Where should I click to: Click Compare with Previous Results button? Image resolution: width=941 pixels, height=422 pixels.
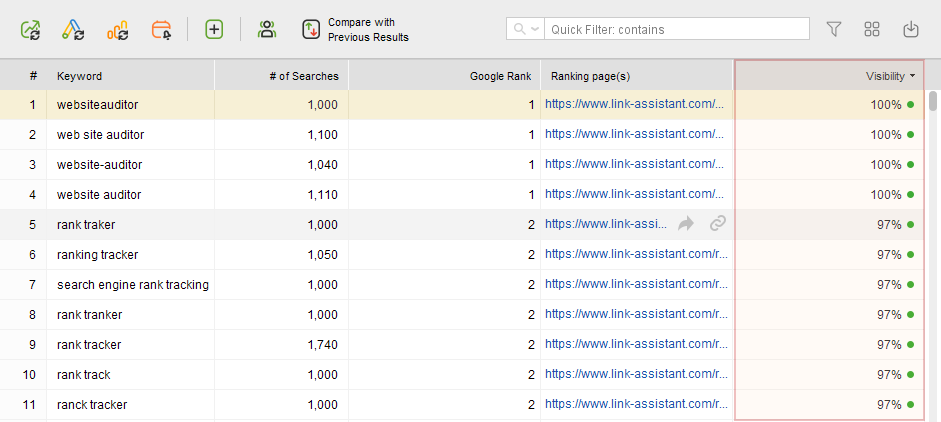356,30
